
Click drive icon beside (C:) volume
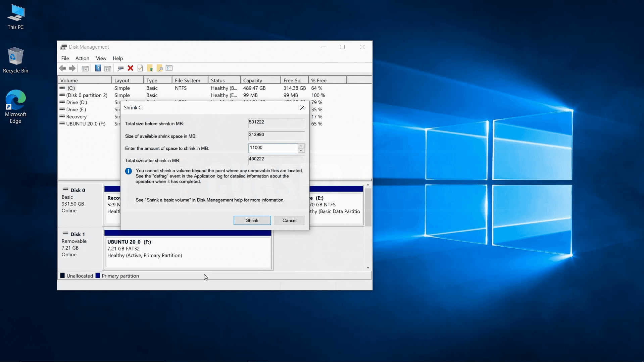pyautogui.click(x=62, y=88)
